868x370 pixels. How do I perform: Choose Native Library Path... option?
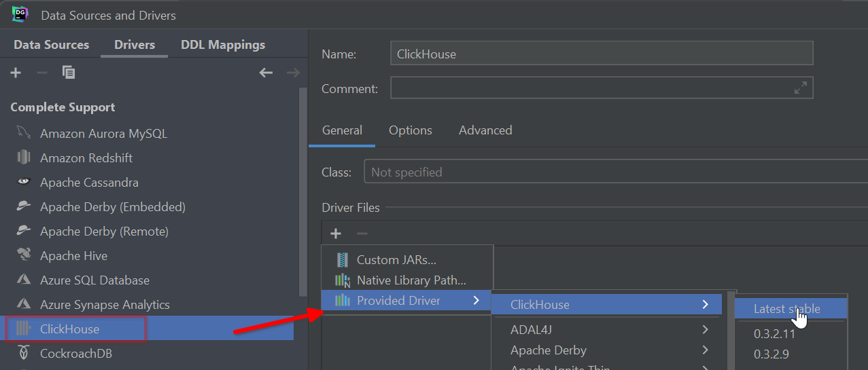pos(411,280)
